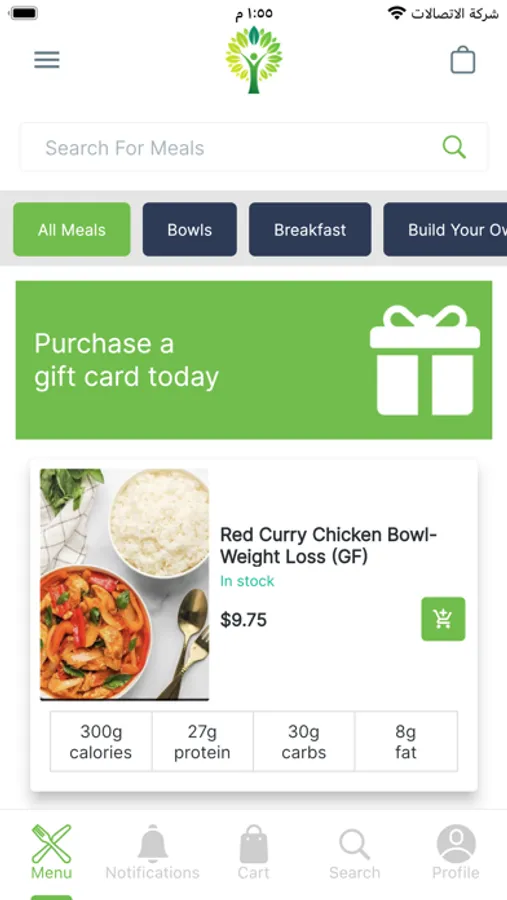Viewport: 507px width, 900px height.
Task: Select the All Meals category
Action: (72, 230)
